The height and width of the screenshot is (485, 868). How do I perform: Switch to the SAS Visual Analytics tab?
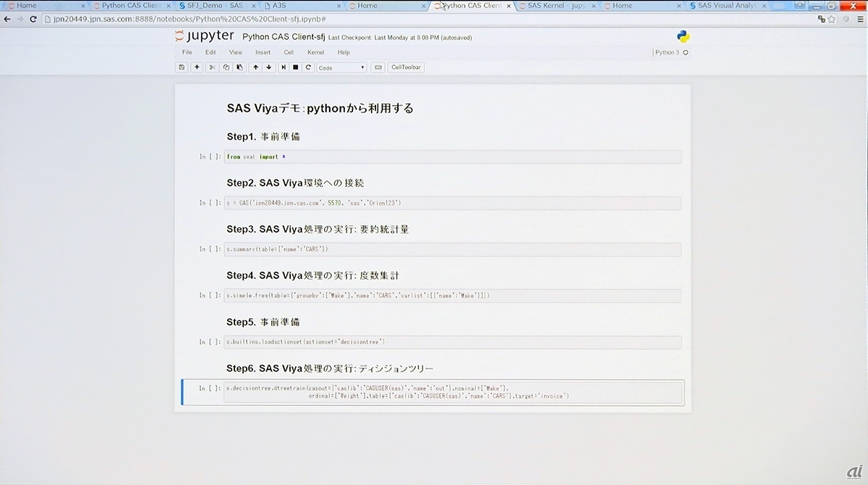[727, 5]
